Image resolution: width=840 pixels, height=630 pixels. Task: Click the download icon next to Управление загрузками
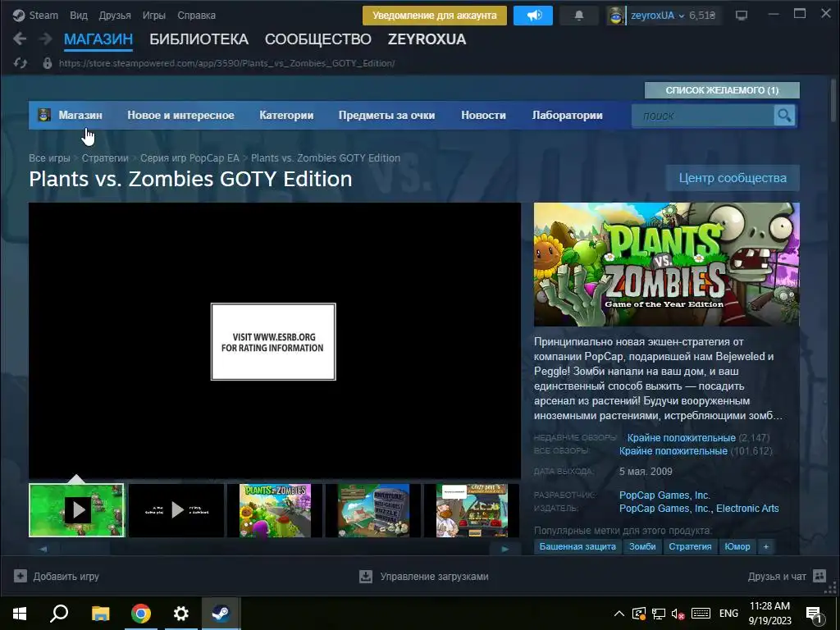[x=365, y=577]
